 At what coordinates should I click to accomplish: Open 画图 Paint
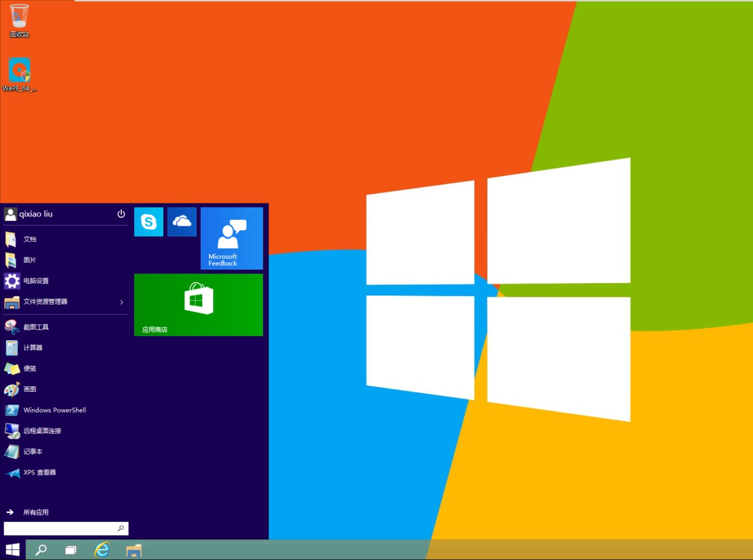click(x=65, y=389)
